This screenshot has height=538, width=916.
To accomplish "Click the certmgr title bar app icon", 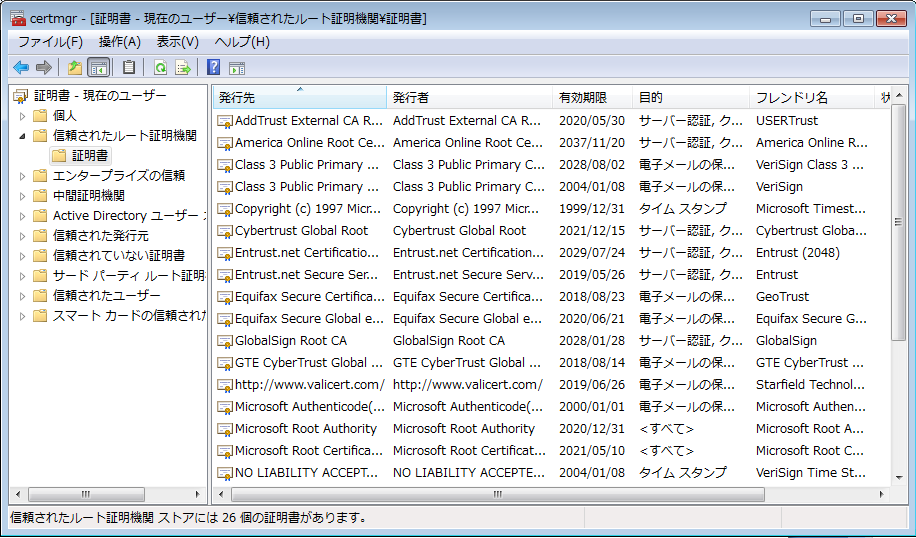I will pyautogui.click(x=18, y=19).
